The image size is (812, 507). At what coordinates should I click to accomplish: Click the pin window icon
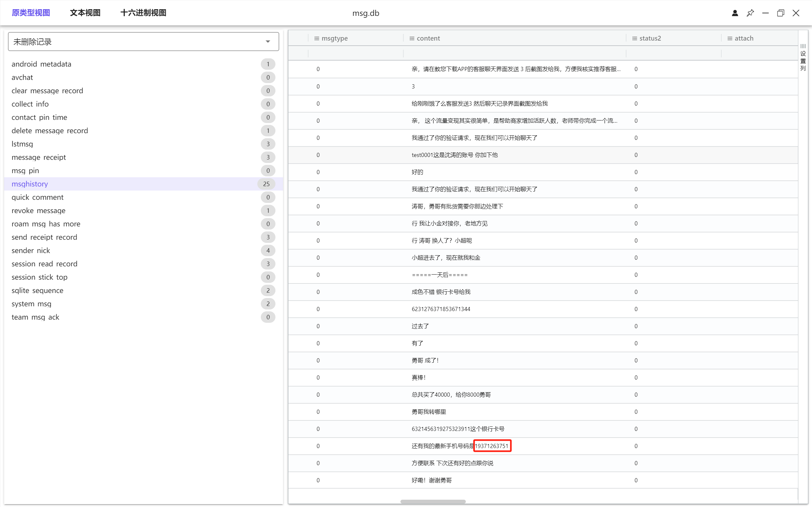[x=750, y=13]
